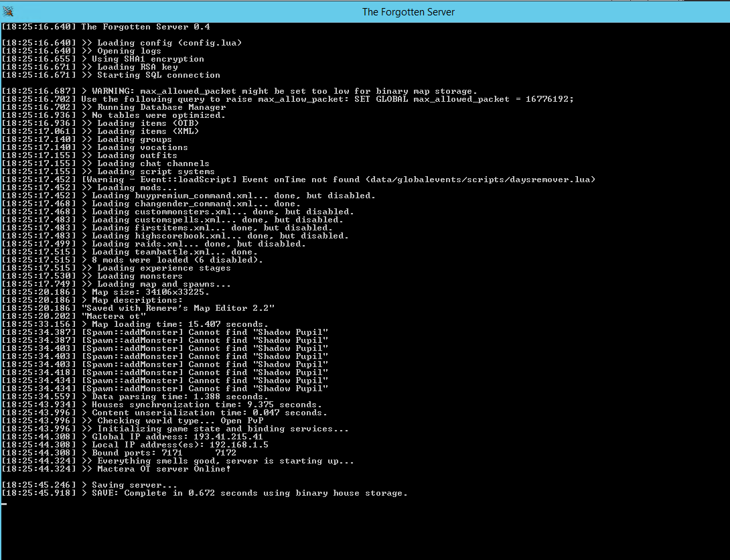This screenshot has height=560, width=730.
Task: Click the max_allowed_packet WARNING line
Action: pos(240,91)
